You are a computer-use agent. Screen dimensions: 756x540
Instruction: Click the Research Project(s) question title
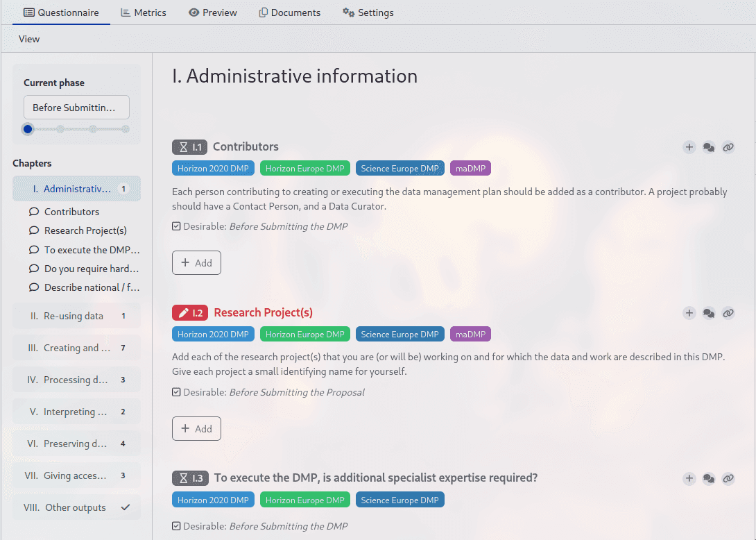click(x=264, y=313)
